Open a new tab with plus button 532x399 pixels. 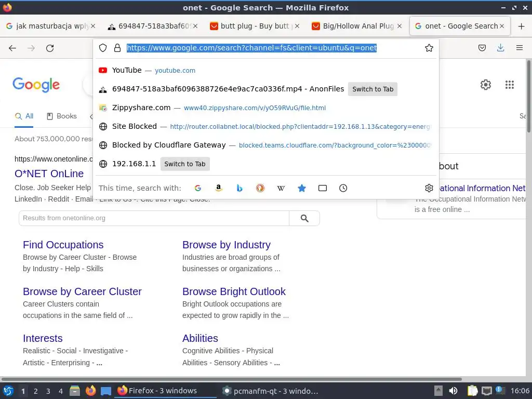tap(522, 26)
